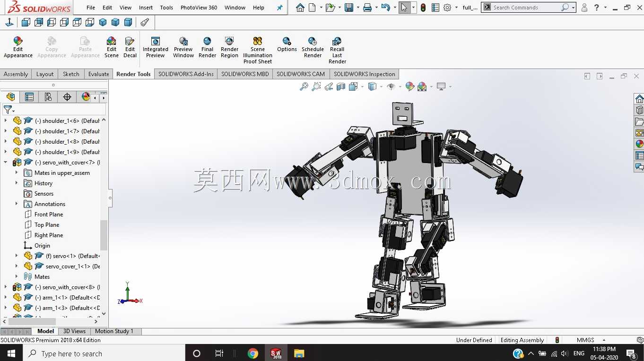Viewport: 644px width, 361px height.
Task: Expand the History tree item
Action: click(x=17, y=183)
